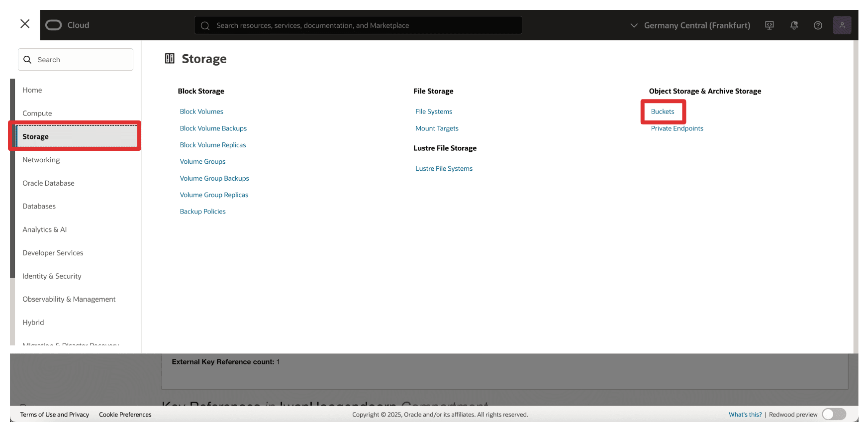
Task: Select Developer Services in the navigation menu
Action: click(53, 253)
